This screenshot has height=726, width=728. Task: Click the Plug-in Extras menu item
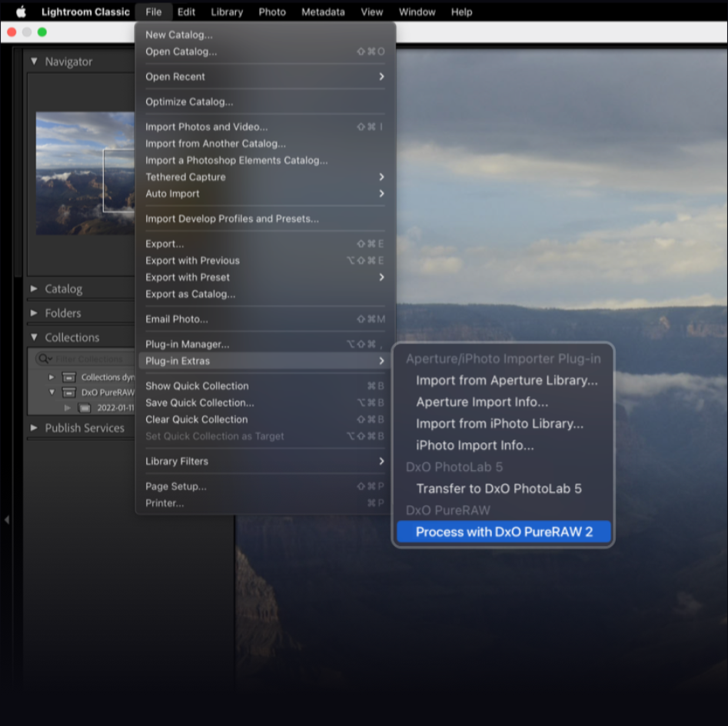[265, 361]
